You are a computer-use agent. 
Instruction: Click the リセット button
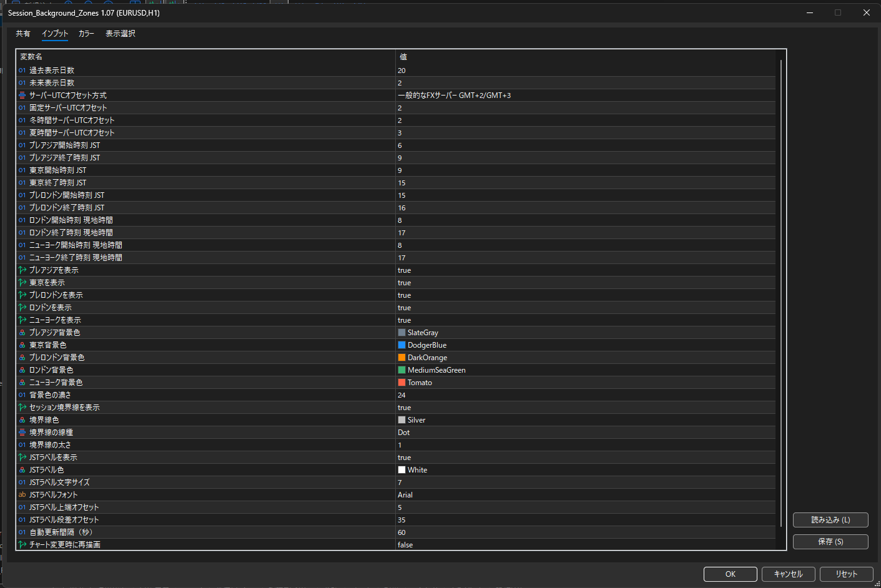(x=847, y=574)
